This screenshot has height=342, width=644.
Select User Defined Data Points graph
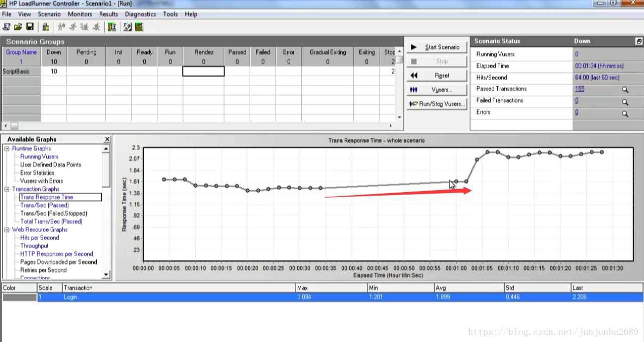click(51, 164)
